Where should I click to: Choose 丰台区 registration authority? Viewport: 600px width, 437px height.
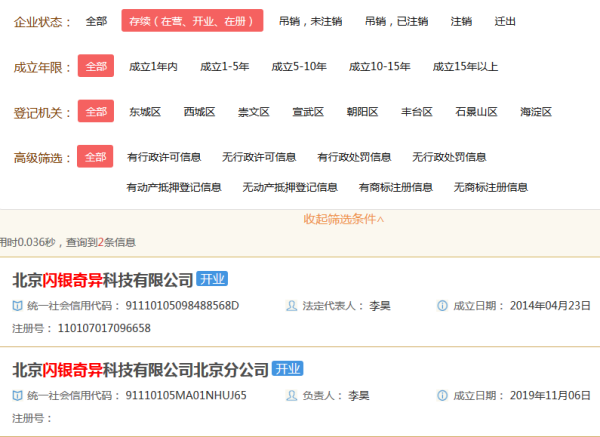[417, 112]
